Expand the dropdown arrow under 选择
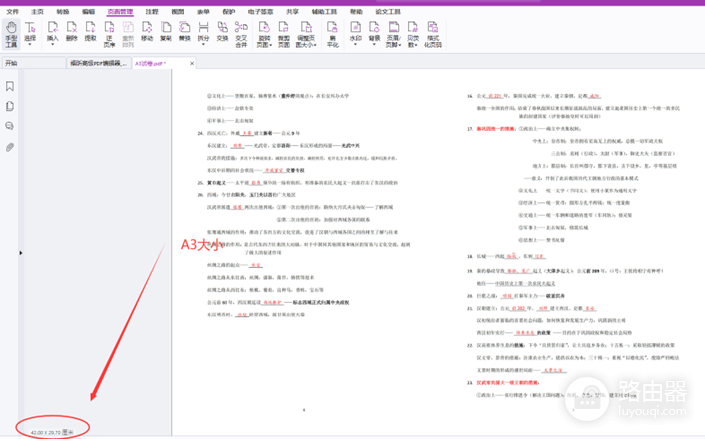 point(30,45)
